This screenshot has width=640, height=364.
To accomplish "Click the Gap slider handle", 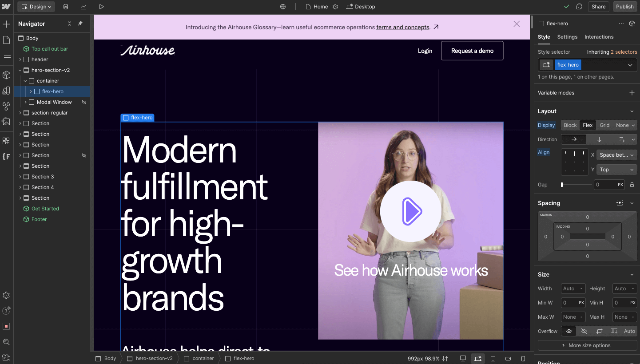I will [x=562, y=185].
